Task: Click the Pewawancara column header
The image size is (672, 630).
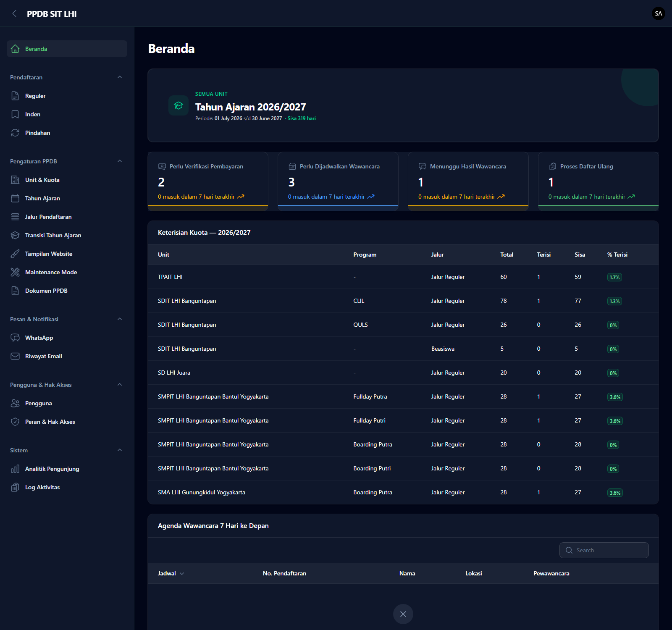Action: [x=551, y=573]
